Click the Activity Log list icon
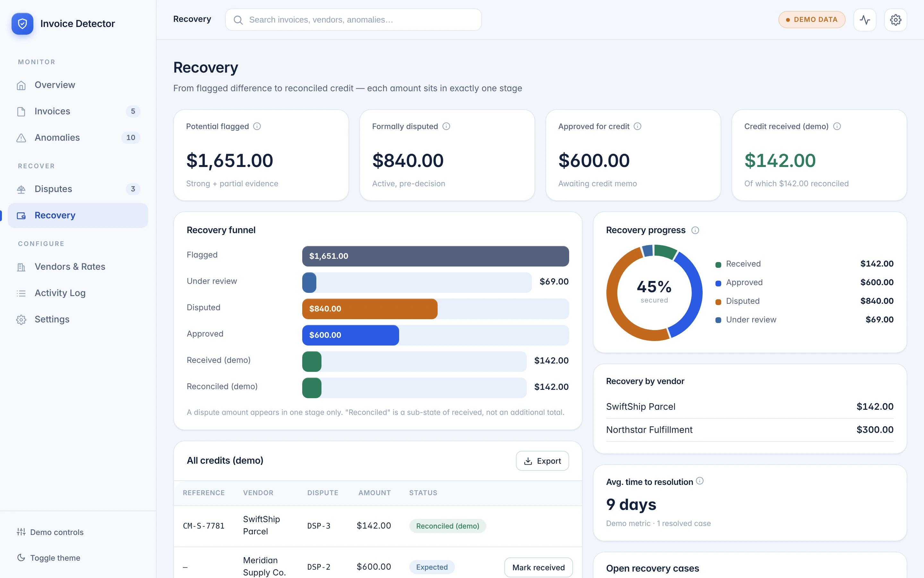 21,293
